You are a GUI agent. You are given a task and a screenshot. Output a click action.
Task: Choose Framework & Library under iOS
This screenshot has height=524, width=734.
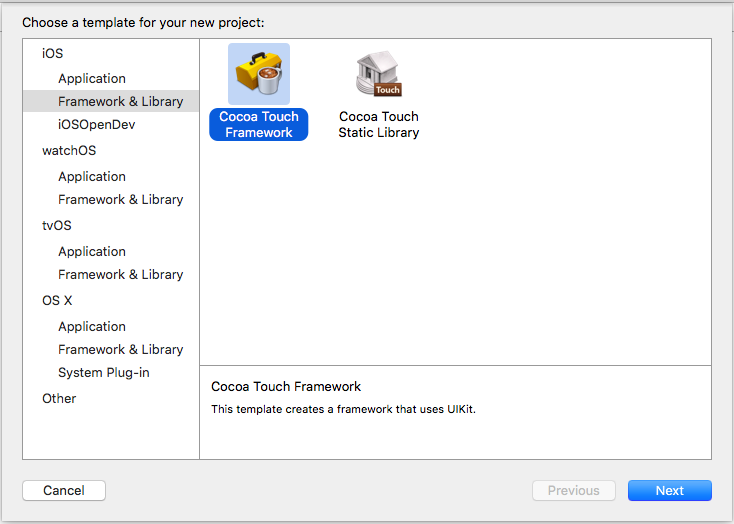point(120,101)
